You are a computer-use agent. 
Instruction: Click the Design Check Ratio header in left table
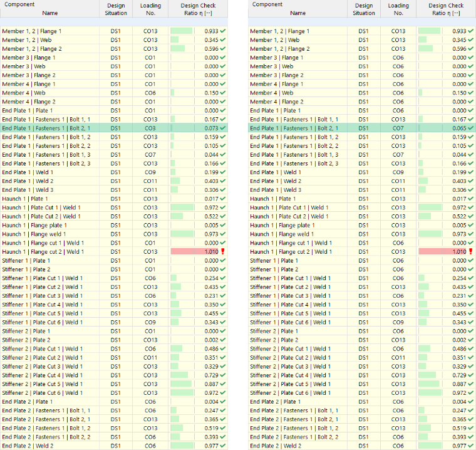[198, 9]
